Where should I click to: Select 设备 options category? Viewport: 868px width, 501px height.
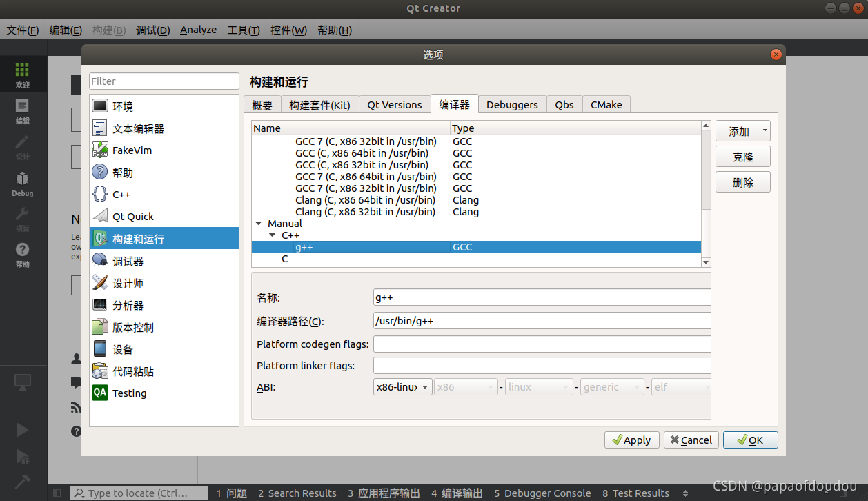164,349
